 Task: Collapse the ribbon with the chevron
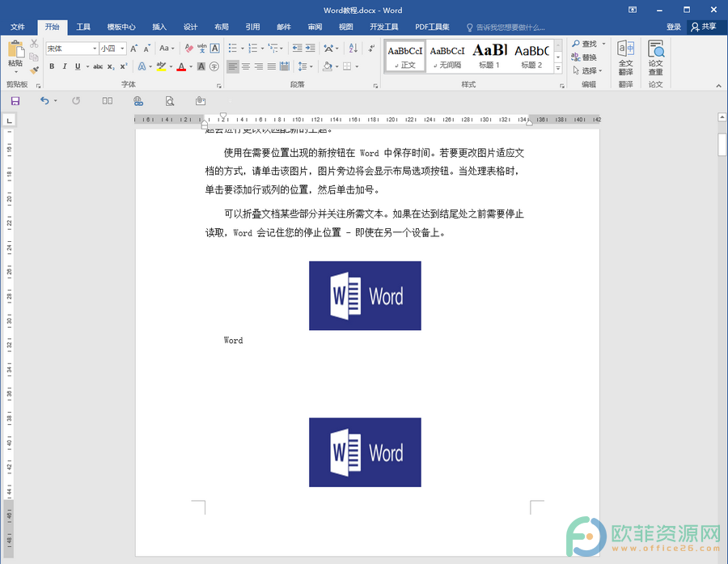point(719,86)
